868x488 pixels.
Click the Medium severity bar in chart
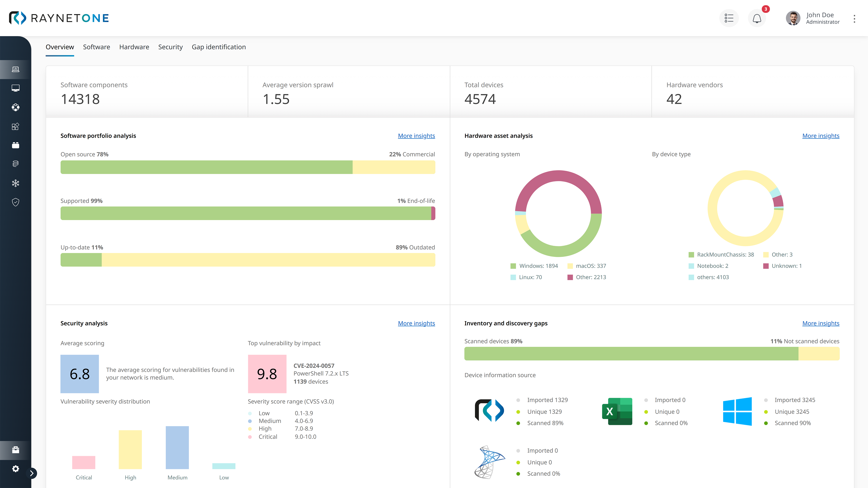[x=177, y=447]
